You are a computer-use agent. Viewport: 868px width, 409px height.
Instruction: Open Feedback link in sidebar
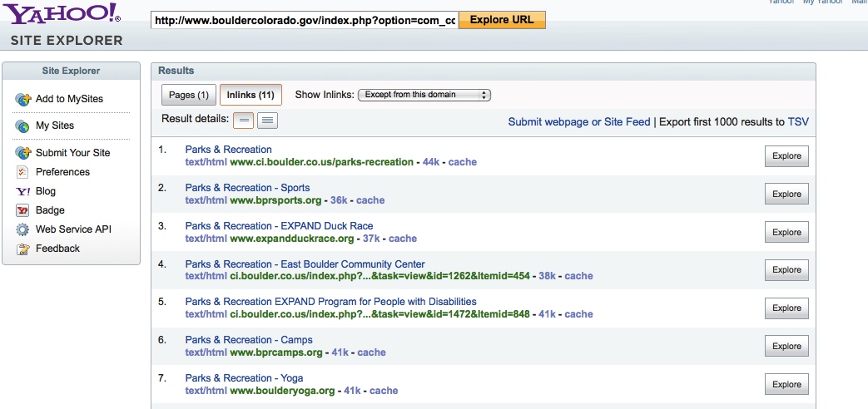pos(57,249)
